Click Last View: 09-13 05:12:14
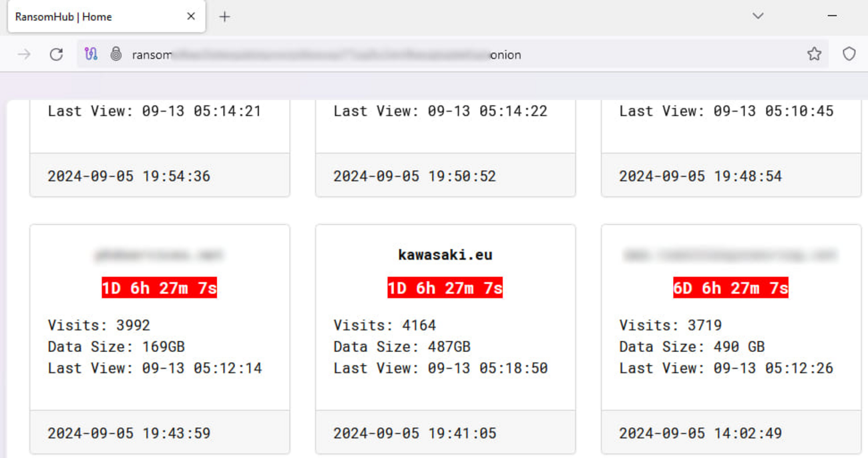This screenshot has width=868, height=458. 155,368
